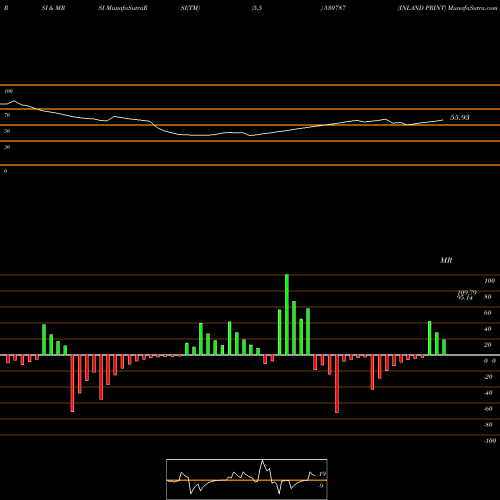Viewport: 500px width, 500px height.
Task: Click the (INLAND PRINT) MunafaSutra.com title text
Action: [x=447, y=8]
